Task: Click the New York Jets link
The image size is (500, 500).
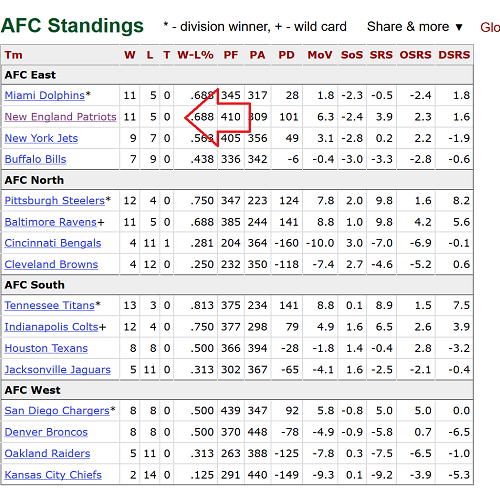Action: 41,138
